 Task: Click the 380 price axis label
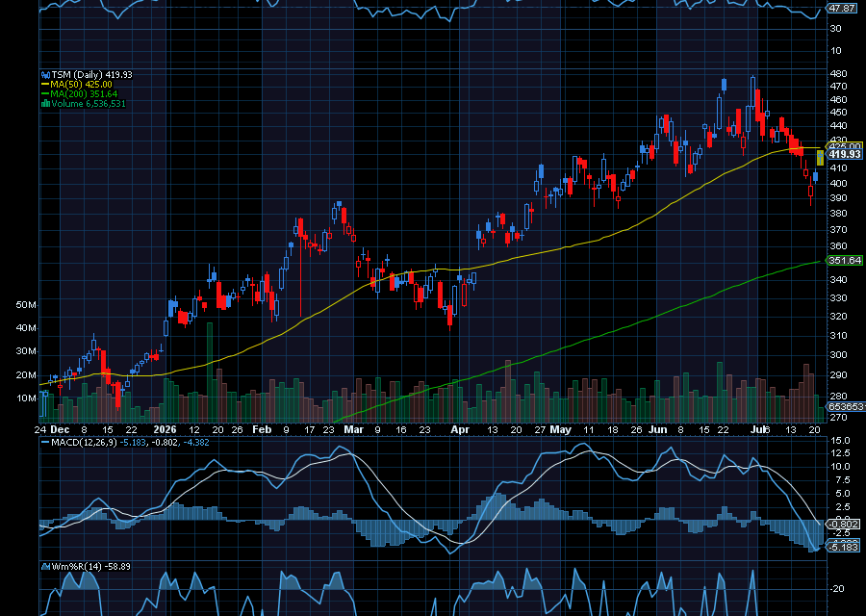[x=838, y=213]
